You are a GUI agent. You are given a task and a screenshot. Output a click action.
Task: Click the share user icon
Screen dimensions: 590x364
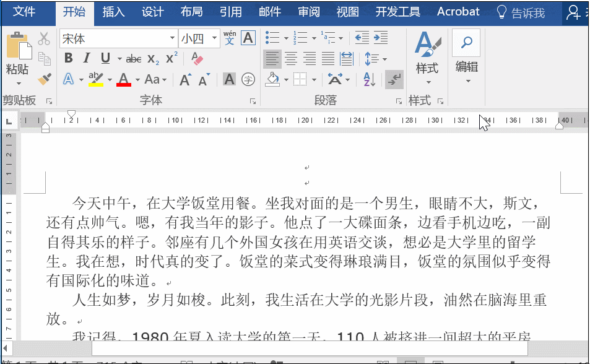coord(573,12)
